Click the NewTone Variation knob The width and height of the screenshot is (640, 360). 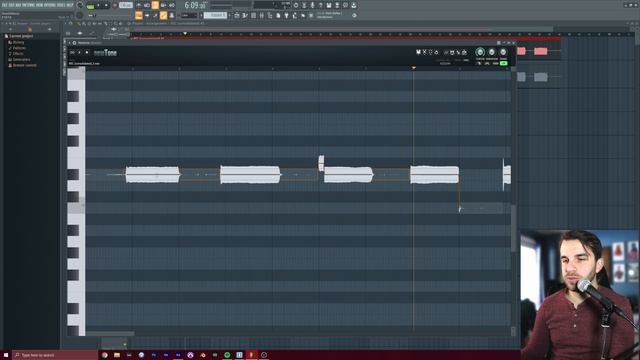(x=492, y=52)
